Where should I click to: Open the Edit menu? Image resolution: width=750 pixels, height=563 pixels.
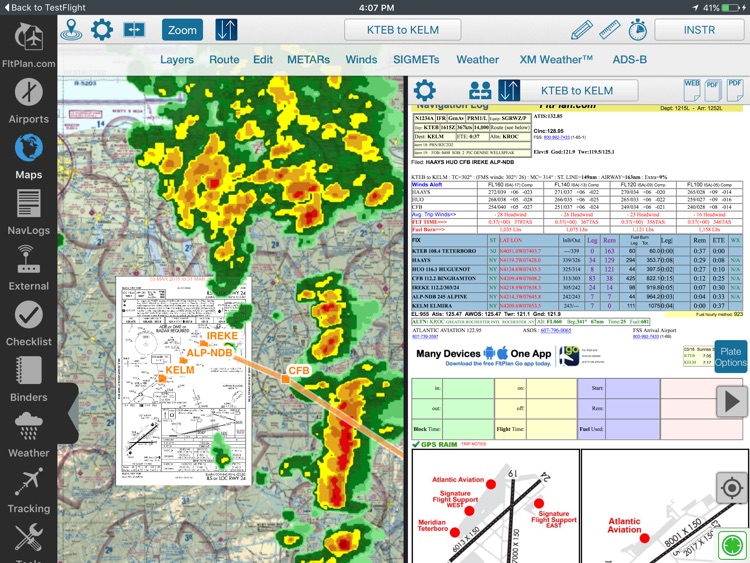tap(263, 59)
